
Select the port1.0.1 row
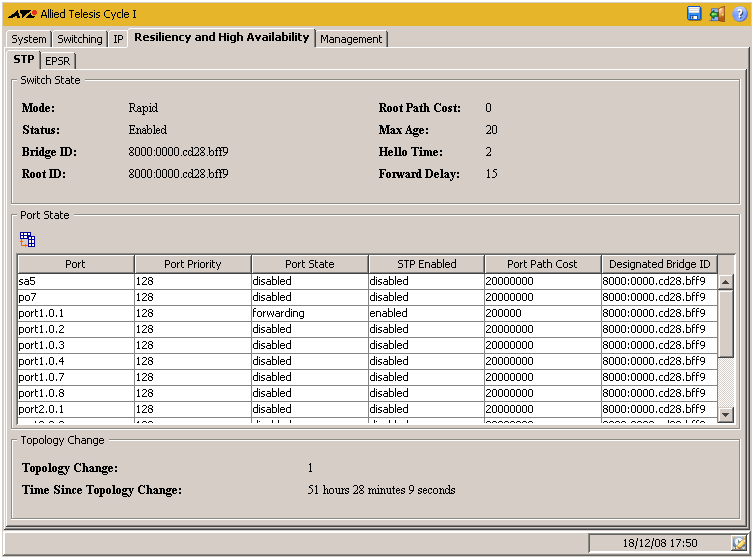pyautogui.click(x=367, y=313)
